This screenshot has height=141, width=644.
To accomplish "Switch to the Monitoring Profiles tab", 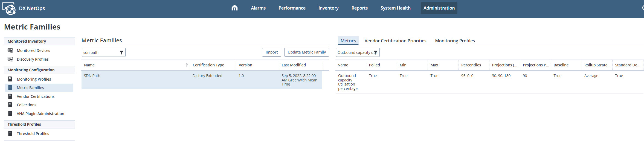I will 455,41.
